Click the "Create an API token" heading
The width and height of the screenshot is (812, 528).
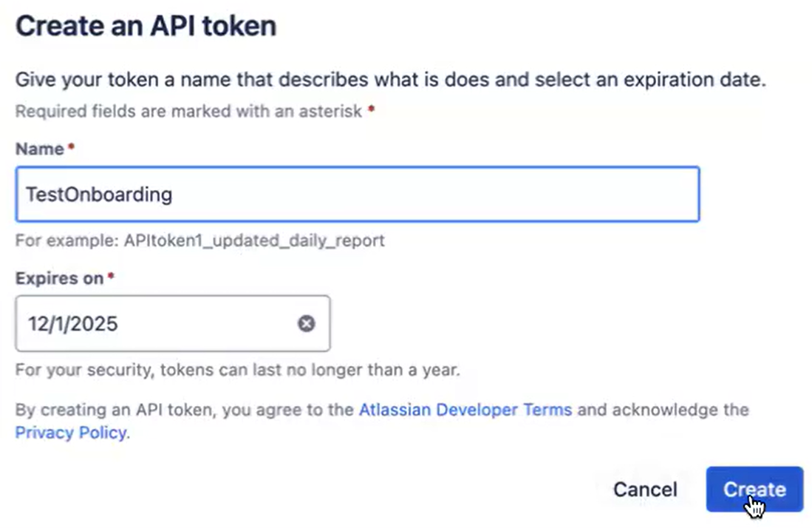coord(146,27)
